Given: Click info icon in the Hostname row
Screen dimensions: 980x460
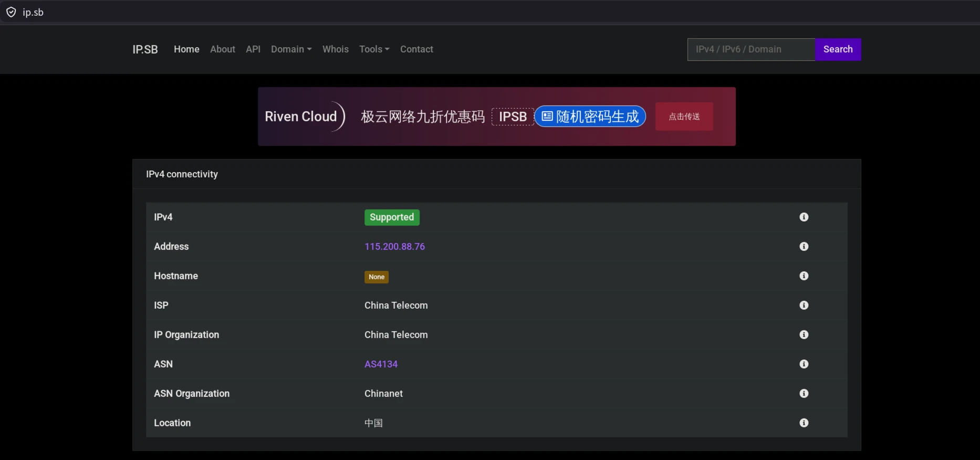Looking at the screenshot, I should (804, 276).
